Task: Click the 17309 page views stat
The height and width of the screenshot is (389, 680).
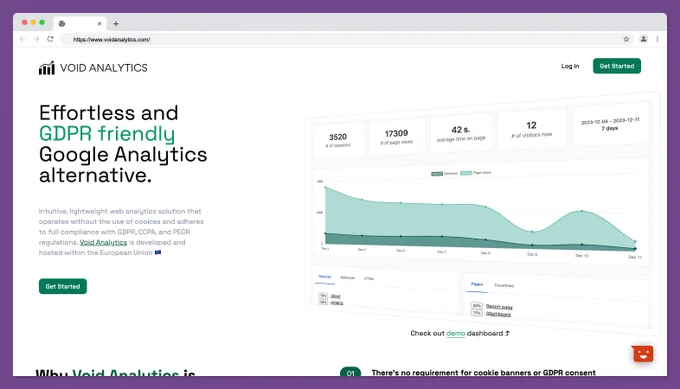Action: (396, 136)
